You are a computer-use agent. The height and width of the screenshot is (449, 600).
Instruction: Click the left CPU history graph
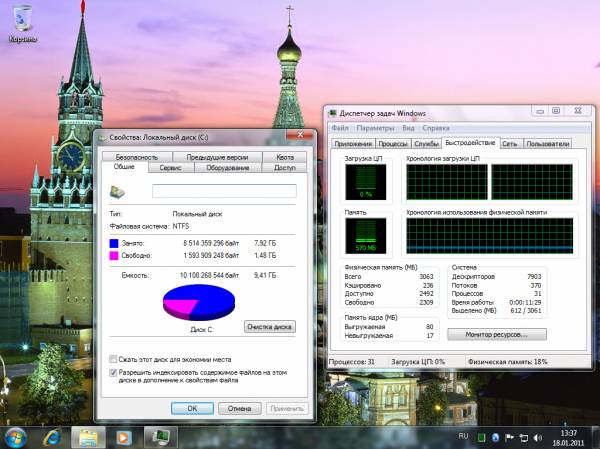[447, 182]
